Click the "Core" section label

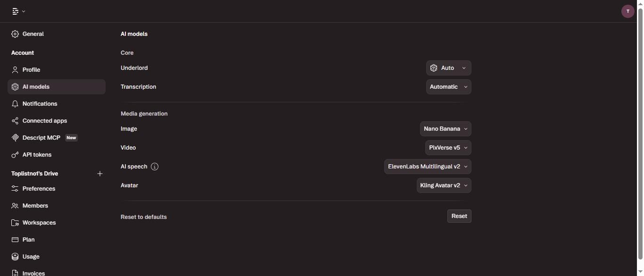tap(127, 53)
